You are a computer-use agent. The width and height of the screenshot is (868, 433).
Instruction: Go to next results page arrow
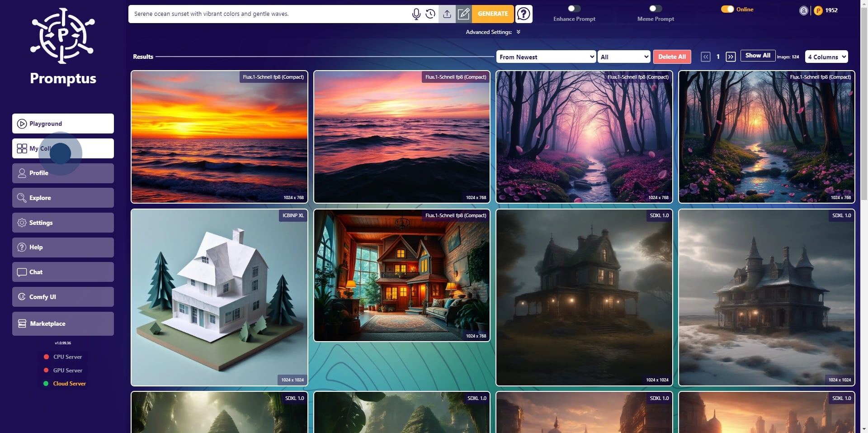(x=731, y=57)
